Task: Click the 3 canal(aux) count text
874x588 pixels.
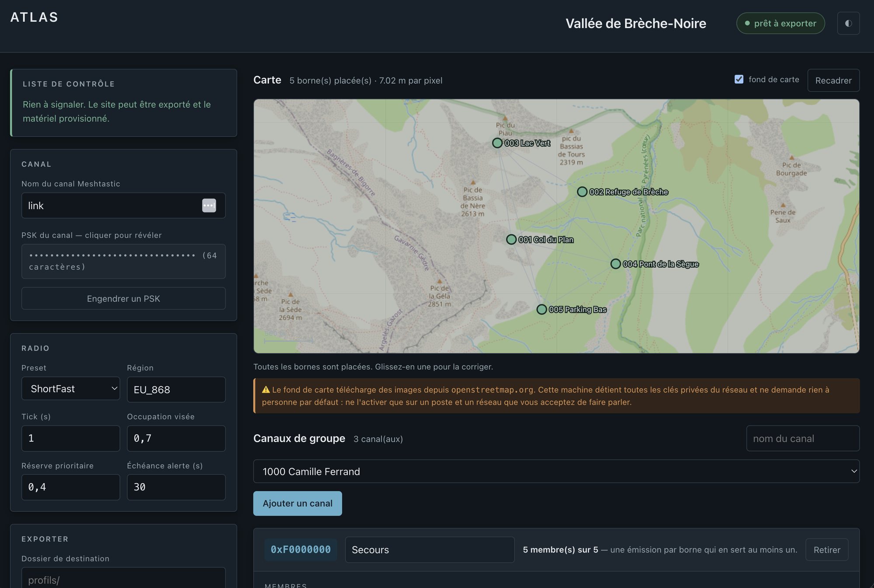Action: (378, 439)
